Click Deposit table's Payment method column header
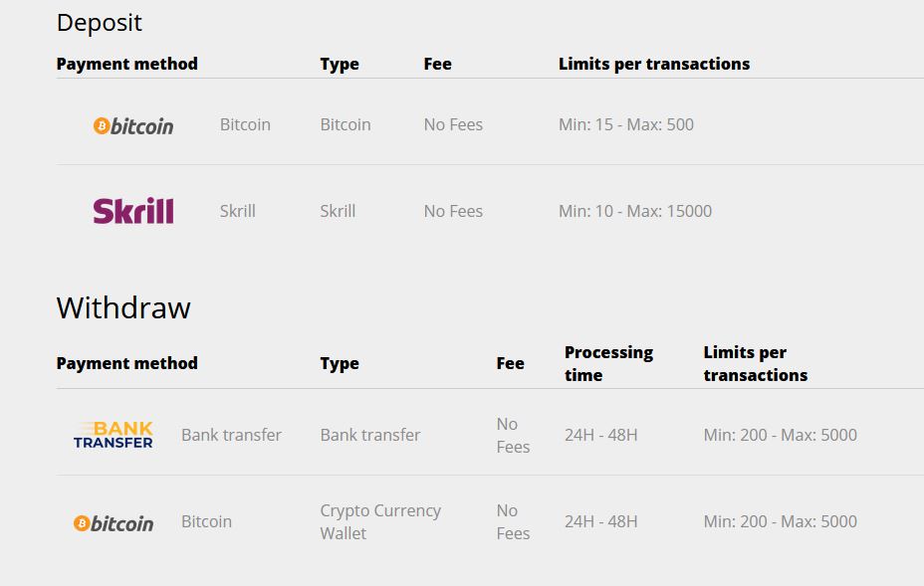The width and height of the screenshot is (924, 586). pyautogui.click(x=127, y=64)
